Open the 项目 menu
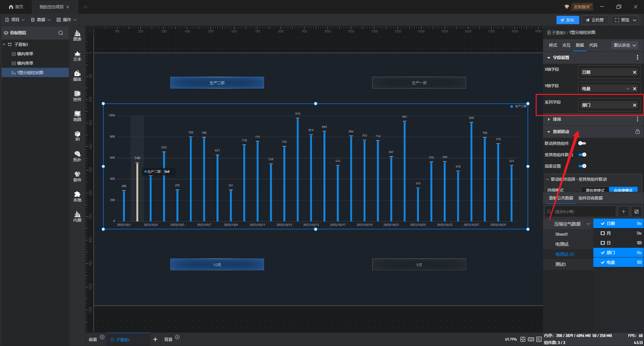644x346 pixels. point(15,20)
